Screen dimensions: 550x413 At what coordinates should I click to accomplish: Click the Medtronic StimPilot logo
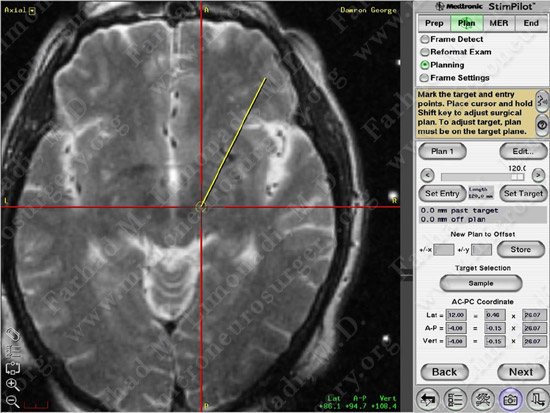(x=485, y=6)
